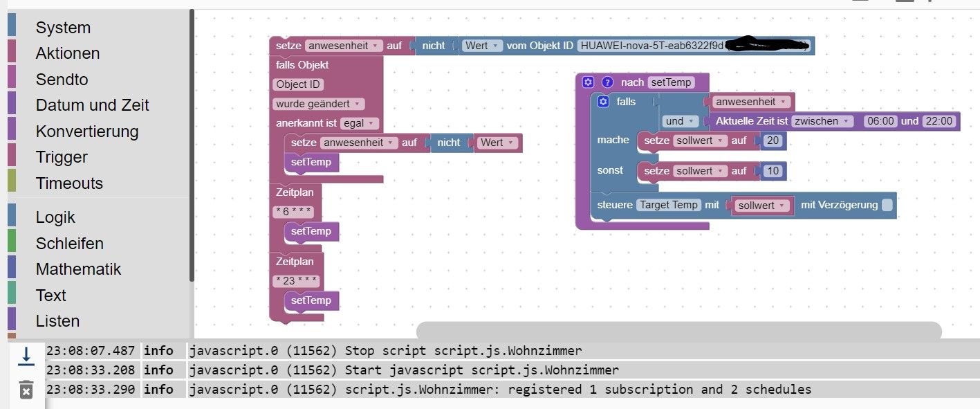Viewport: 980px width, 409px height.
Task: Open the wurde geändert dropdown
Action: [319, 104]
